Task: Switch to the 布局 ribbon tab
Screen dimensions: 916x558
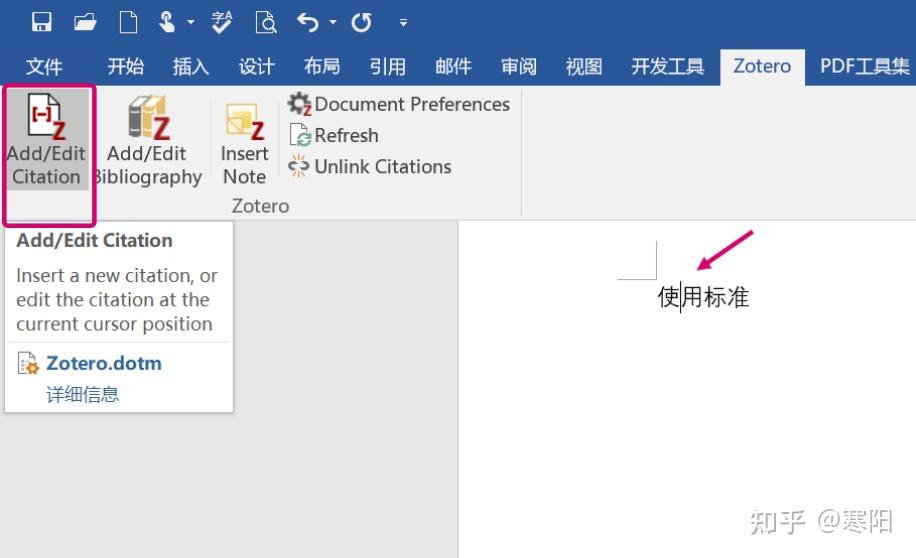Action: (322, 67)
